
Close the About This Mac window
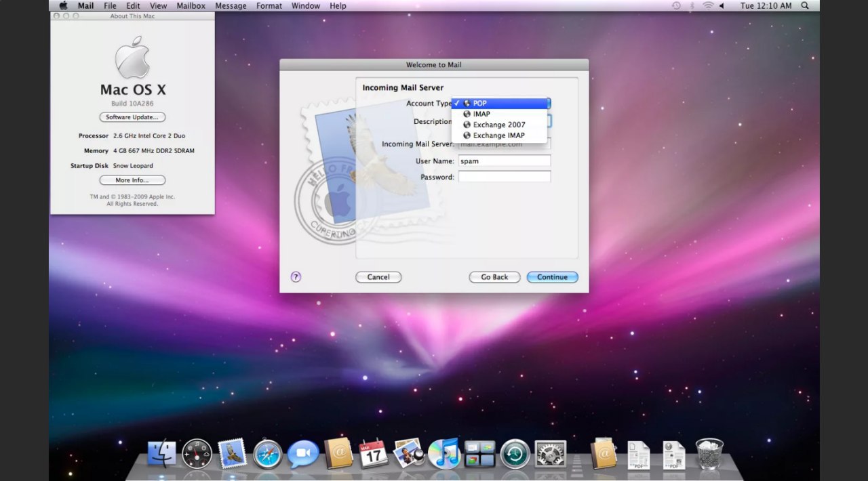coord(57,16)
